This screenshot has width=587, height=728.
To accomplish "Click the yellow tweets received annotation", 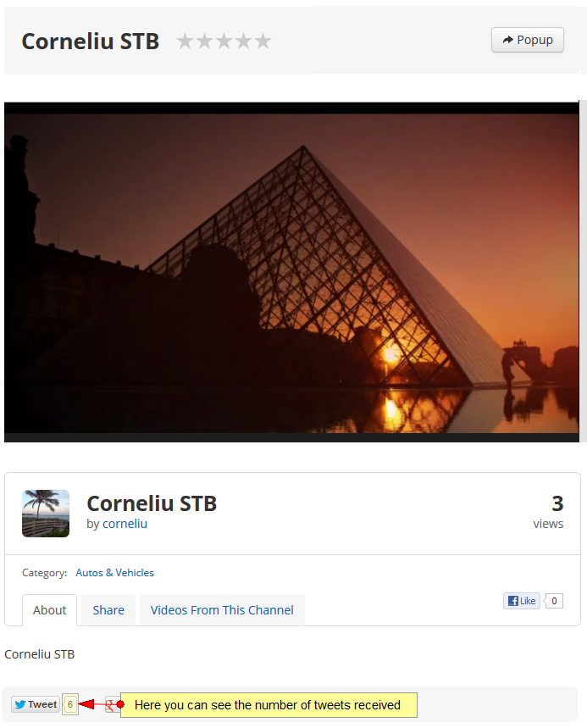I will tap(269, 705).
